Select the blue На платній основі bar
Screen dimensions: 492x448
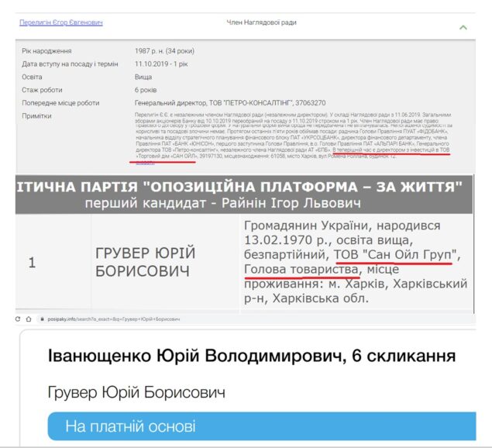(x=248, y=426)
